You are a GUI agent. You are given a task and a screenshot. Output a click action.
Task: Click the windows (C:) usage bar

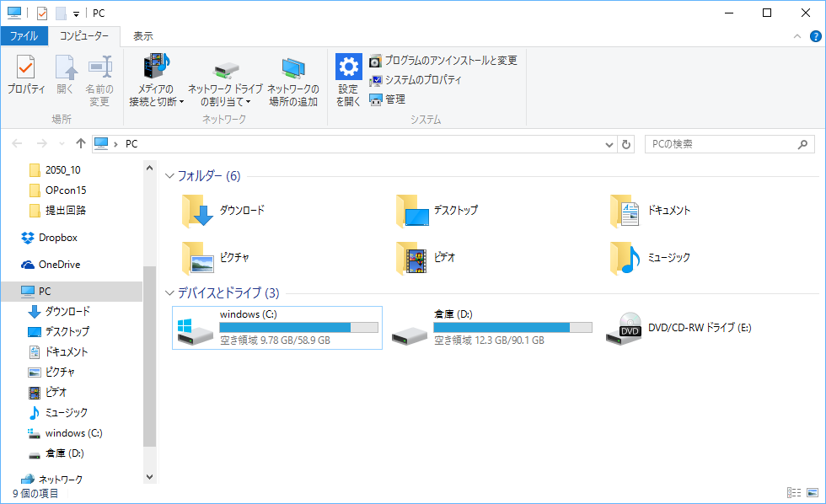pos(298,328)
